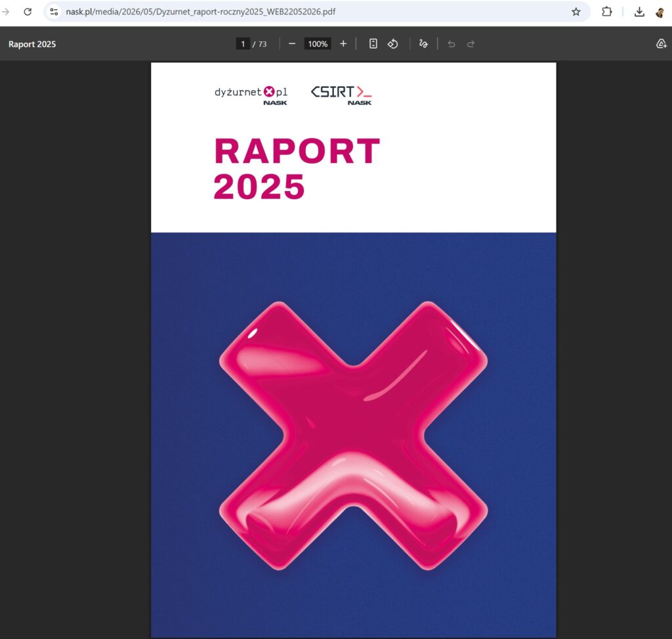Activate the draw annotation tool

point(423,44)
